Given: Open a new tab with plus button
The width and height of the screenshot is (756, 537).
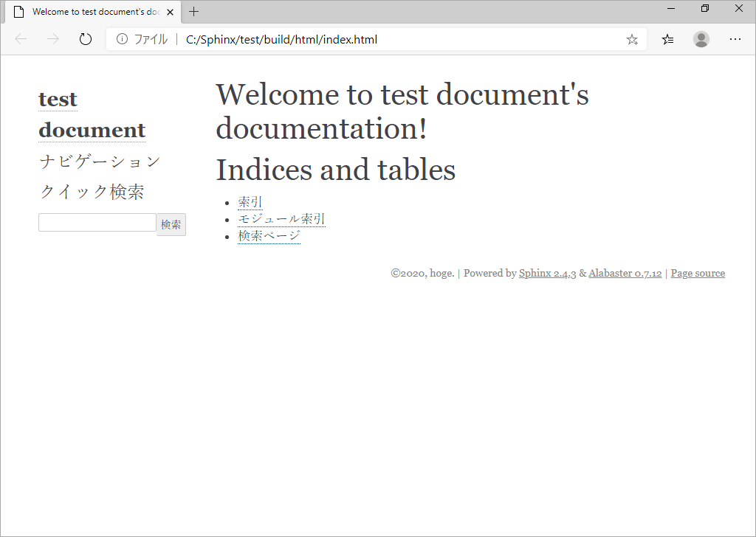Looking at the screenshot, I should pos(194,12).
